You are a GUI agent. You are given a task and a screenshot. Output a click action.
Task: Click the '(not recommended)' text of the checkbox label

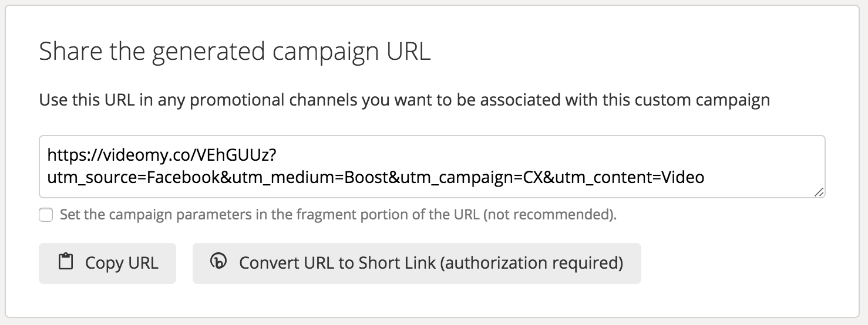550,215
